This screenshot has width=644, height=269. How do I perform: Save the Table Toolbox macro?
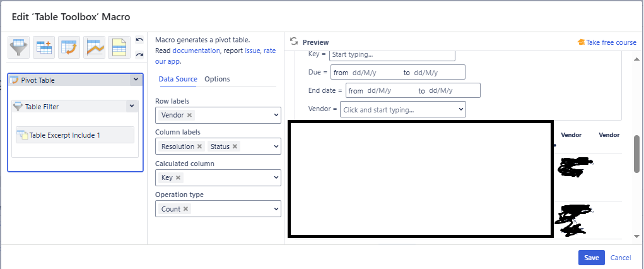point(592,258)
